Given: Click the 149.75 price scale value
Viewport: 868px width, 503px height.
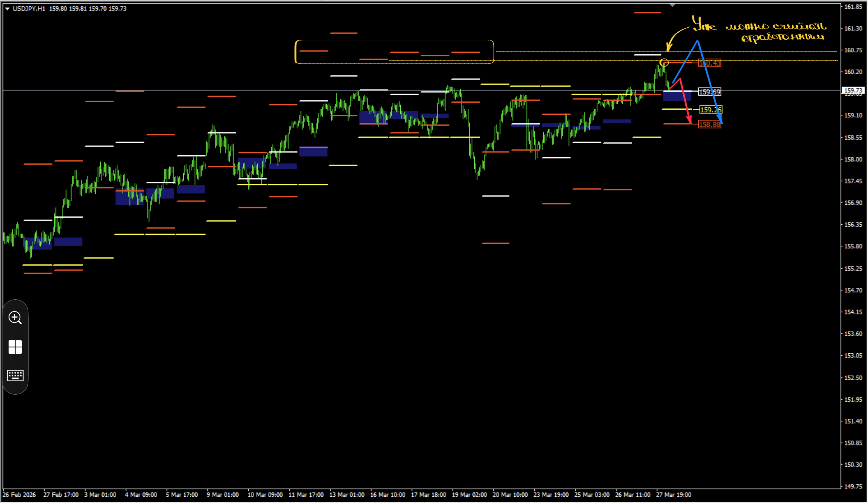Looking at the screenshot, I should 852,487.
